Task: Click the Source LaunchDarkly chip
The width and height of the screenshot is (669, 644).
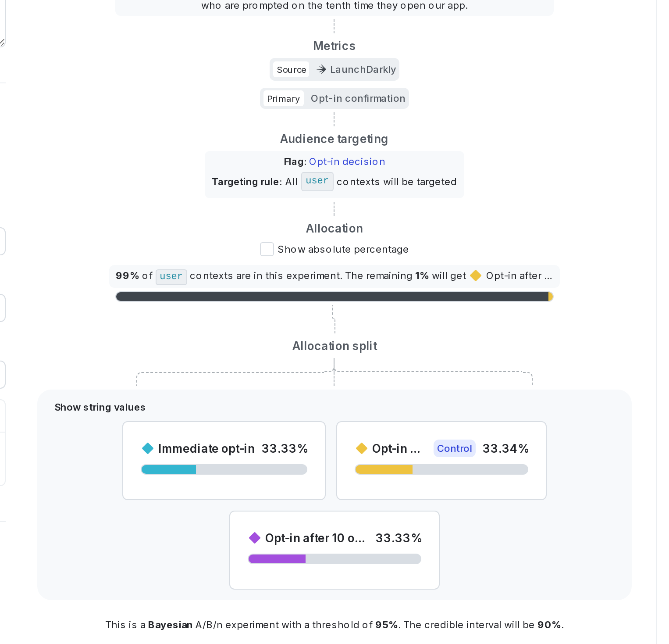Action: tap(334, 69)
